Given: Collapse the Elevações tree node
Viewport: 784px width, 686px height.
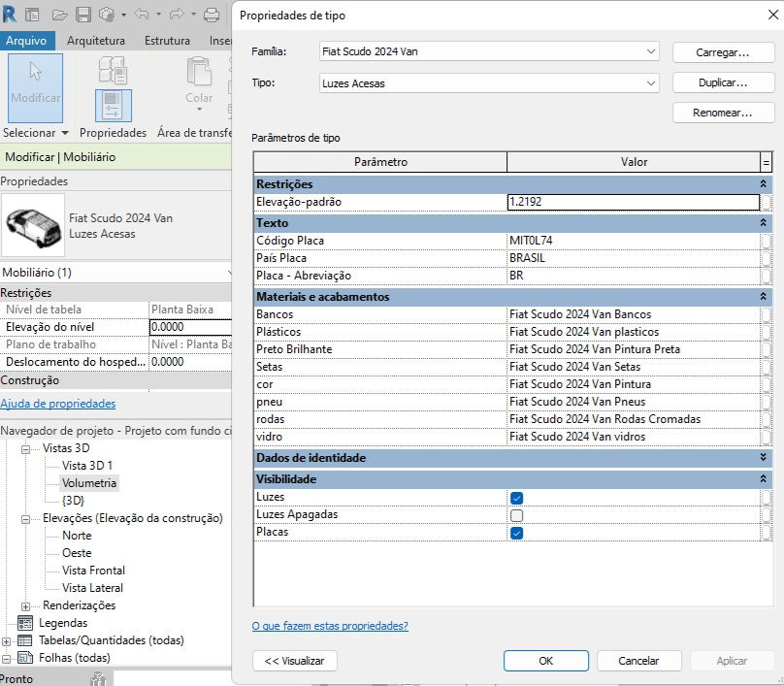Looking at the screenshot, I should coord(25,519).
